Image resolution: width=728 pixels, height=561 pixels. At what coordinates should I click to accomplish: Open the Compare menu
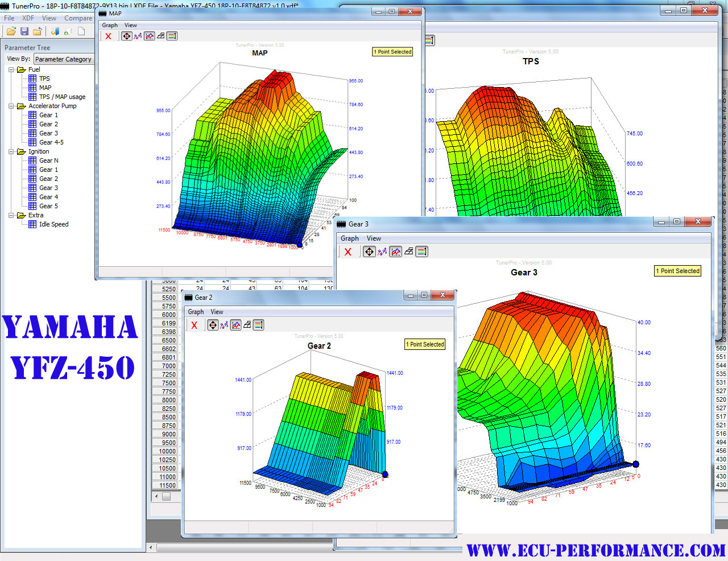[78, 18]
